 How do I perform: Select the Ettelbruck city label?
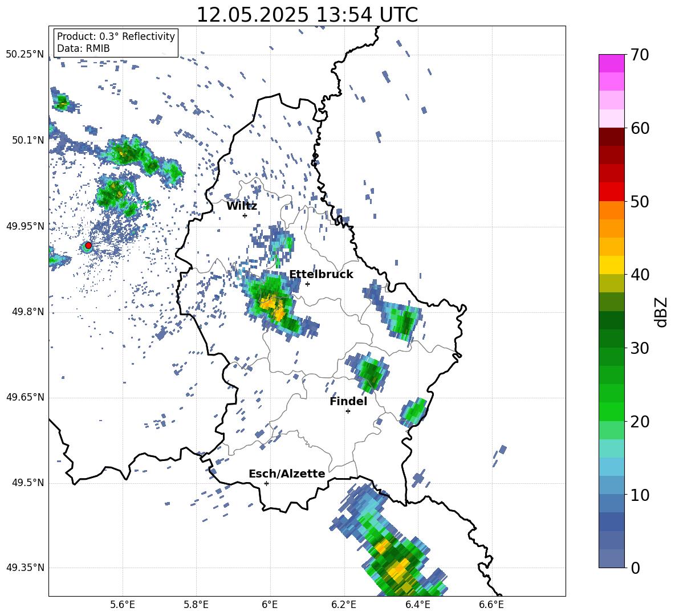pyautogui.click(x=321, y=275)
